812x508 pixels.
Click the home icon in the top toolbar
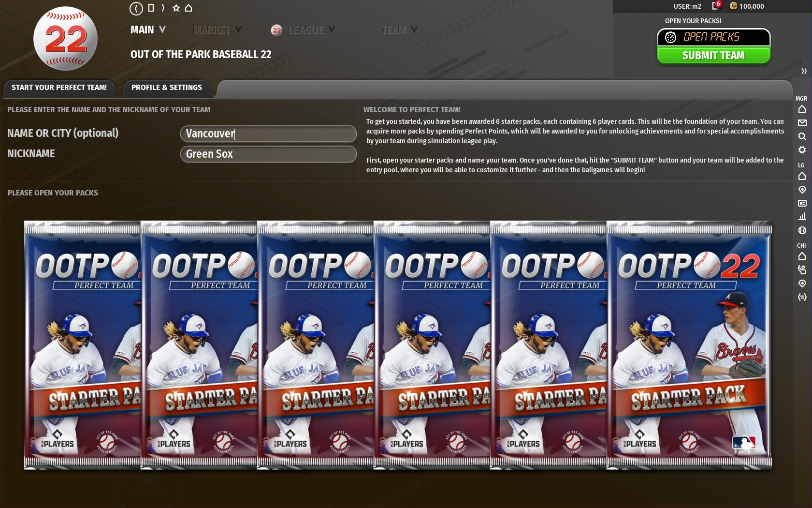(x=188, y=8)
